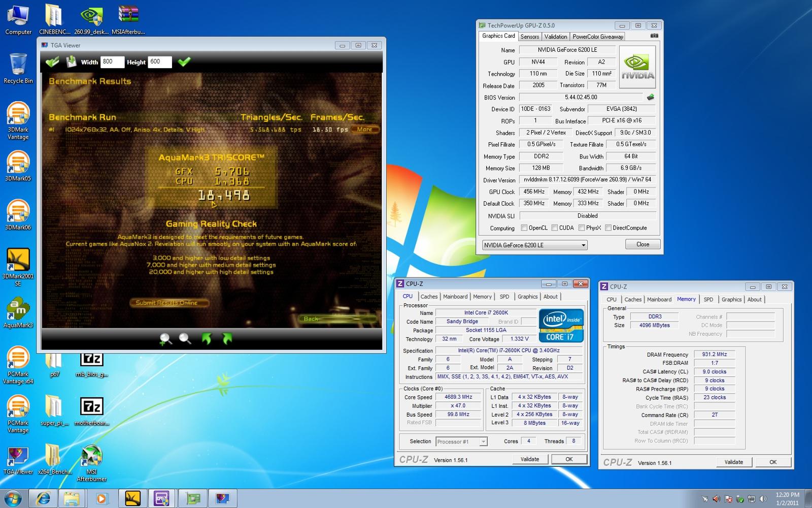
Task: Click the clock in the taskbar
Action: pyautogui.click(x=787, y=498)
